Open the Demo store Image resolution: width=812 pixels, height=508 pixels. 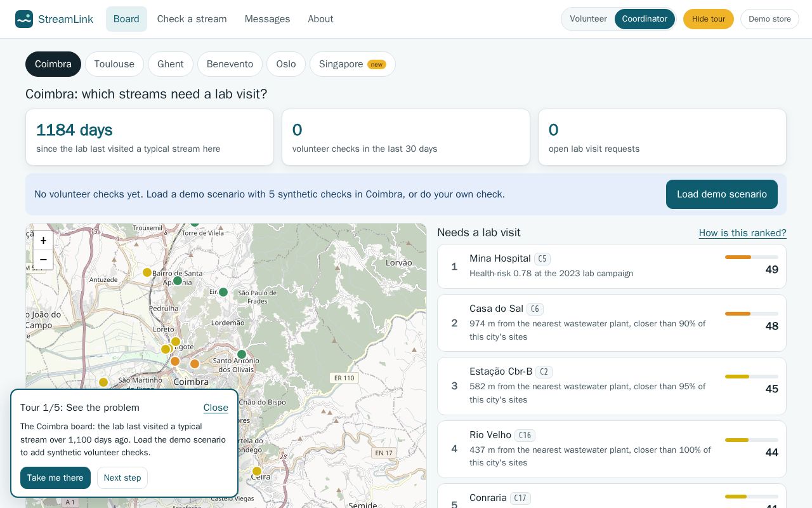[769, 19]
